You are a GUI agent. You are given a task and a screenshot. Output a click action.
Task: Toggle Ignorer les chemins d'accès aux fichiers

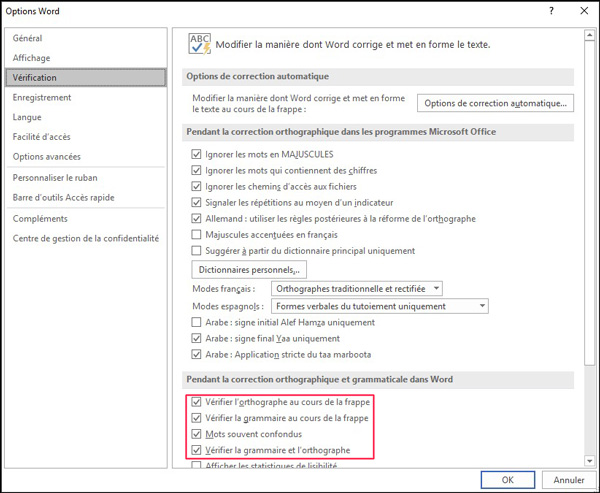tap(196, 186)
